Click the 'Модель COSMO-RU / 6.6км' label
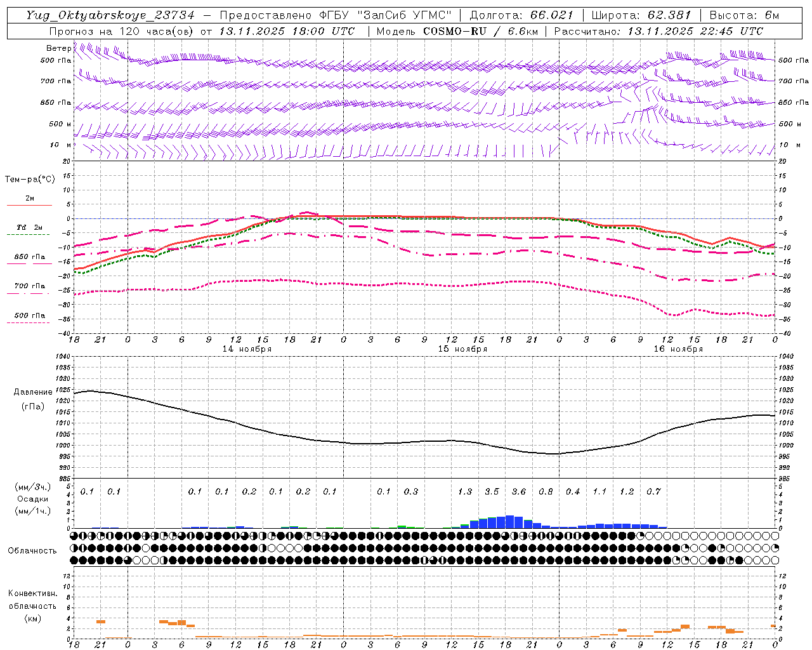The height and width of the screenshot is (650, 812). (x=457, y=31)
